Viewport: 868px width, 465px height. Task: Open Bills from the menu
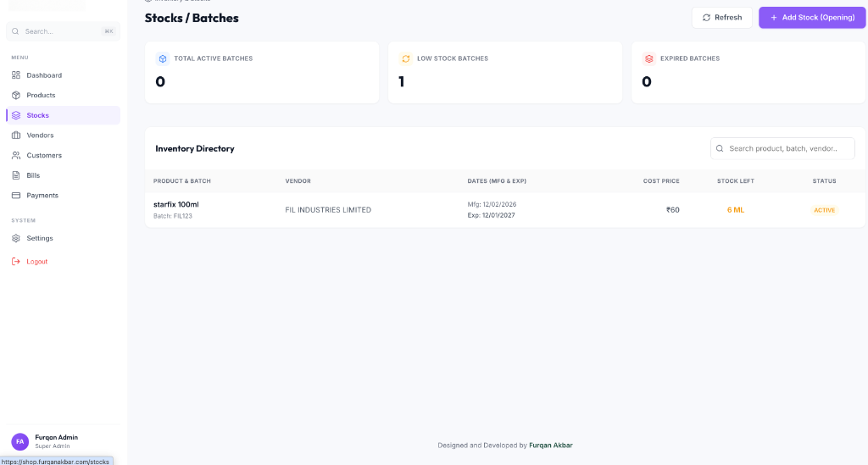pyautogui.click(x=63, y=175)
